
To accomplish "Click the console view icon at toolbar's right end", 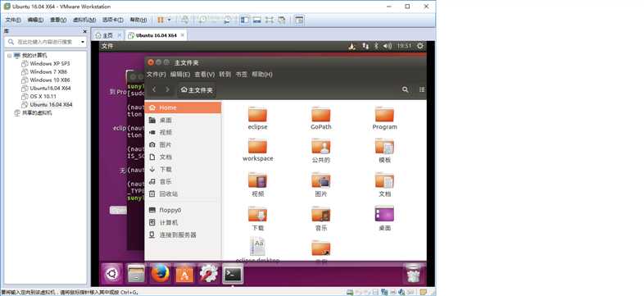I will (x=299, y=20).
